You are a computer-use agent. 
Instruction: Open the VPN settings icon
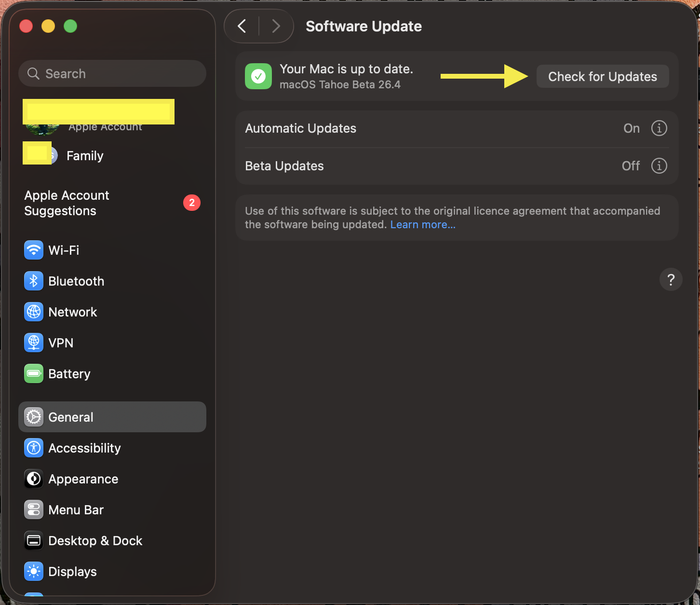pyautogui.click(x=34, y=343)
